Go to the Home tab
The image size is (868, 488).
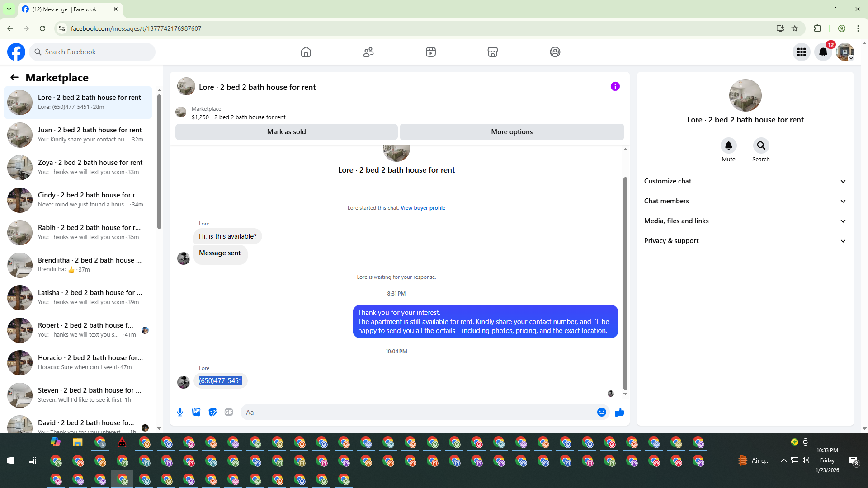(306, 52)
